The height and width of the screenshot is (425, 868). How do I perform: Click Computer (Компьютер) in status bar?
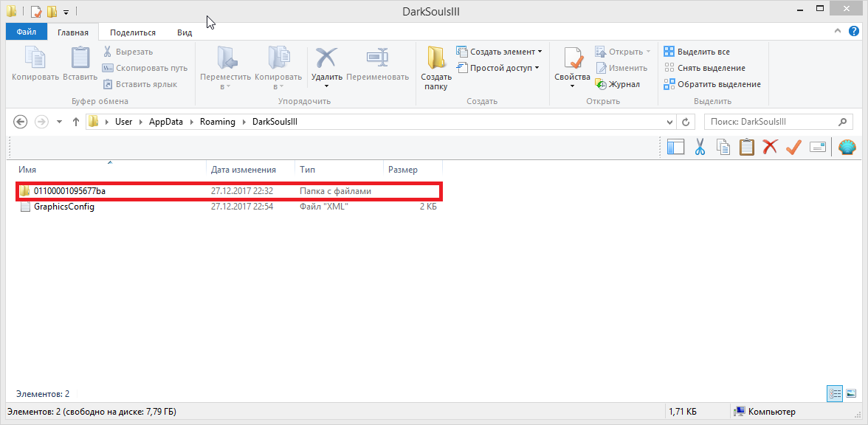click(765, 412)
